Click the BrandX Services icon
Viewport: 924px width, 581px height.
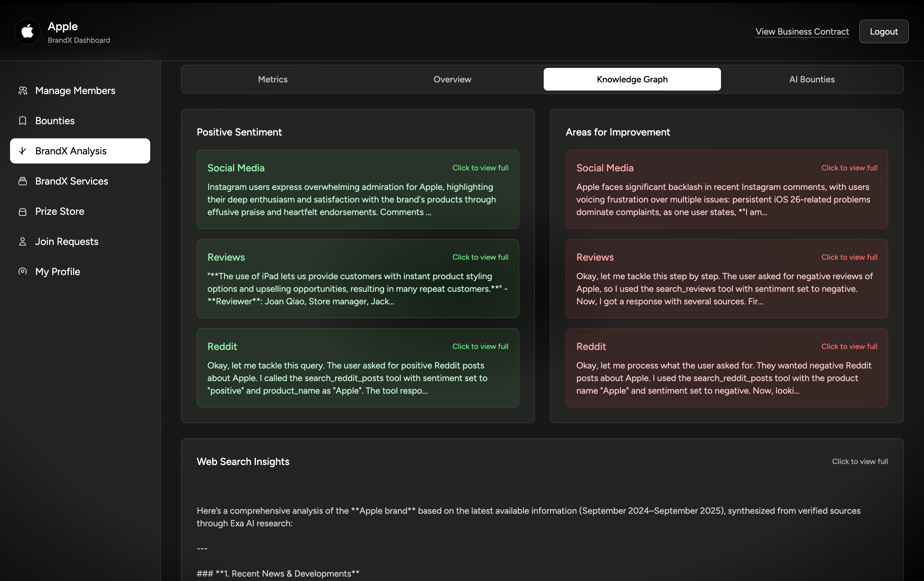(23, 181)
